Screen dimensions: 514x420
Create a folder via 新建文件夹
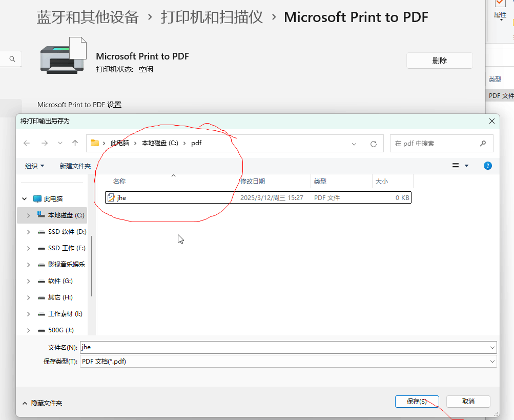[74, 165]
